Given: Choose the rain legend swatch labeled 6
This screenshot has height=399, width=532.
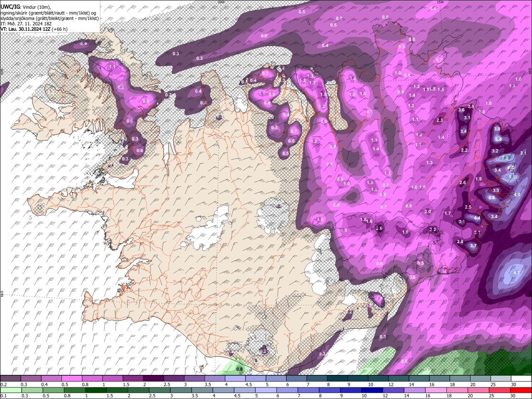Looking at the screenshot, I should tap(287, 390).
